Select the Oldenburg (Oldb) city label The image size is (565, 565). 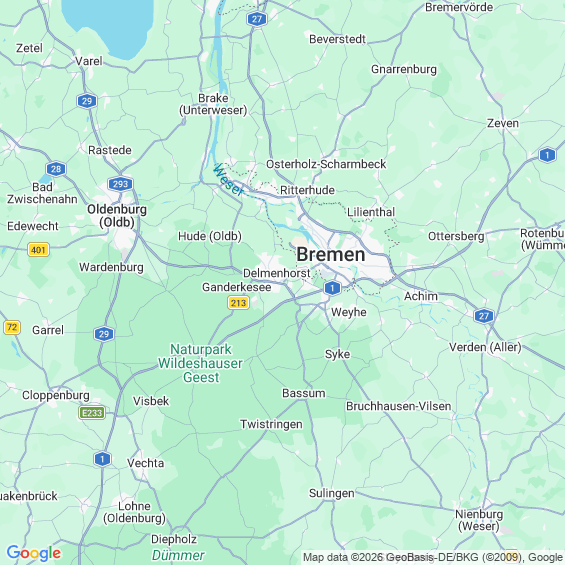(117, 215)
